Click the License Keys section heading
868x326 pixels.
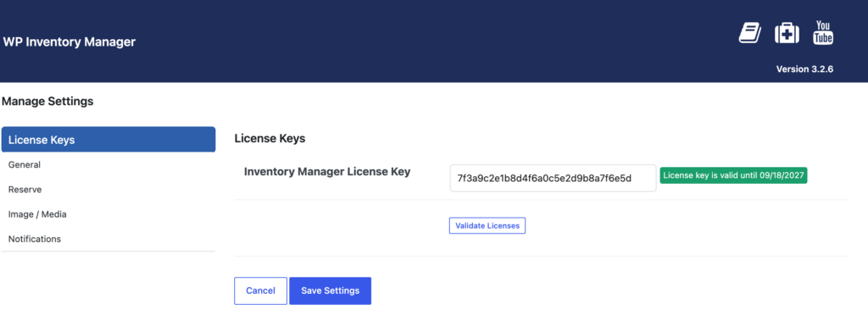(x=270, y=139)
